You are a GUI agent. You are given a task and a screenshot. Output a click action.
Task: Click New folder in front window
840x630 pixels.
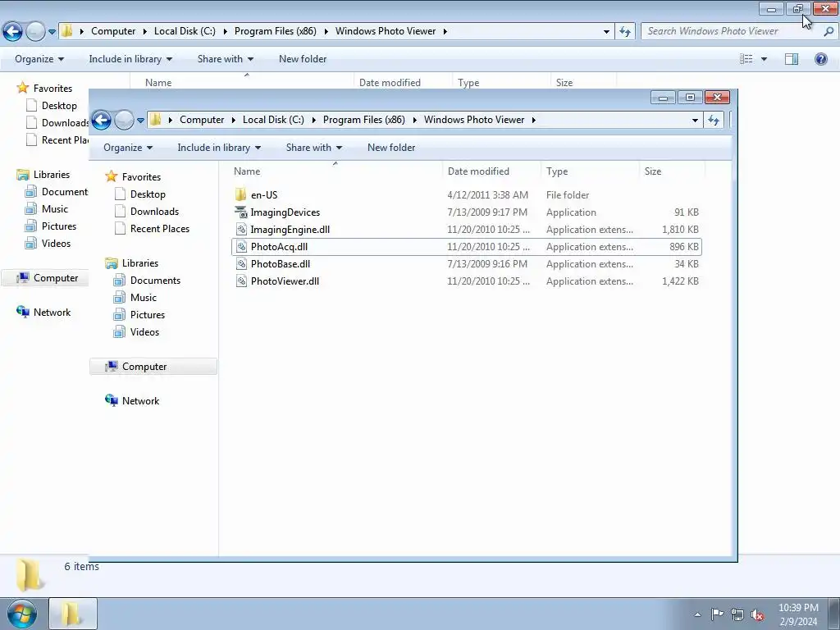[x=391, y=148]
